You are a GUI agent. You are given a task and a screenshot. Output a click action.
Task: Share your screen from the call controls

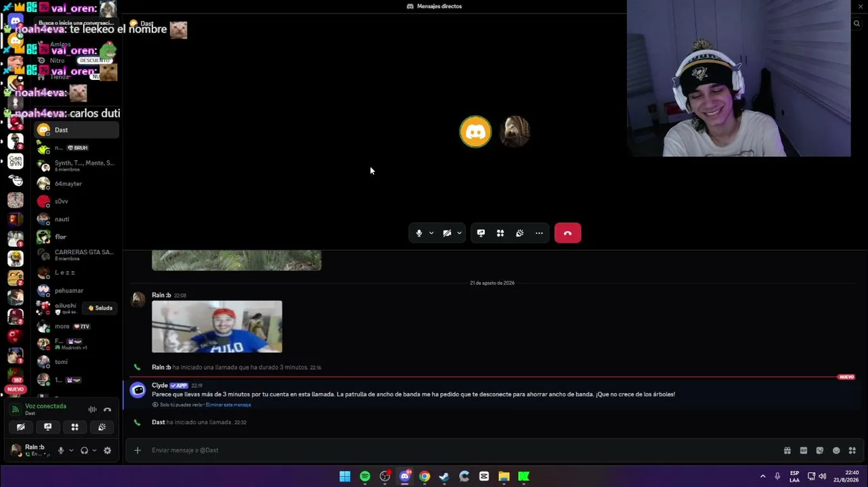[481, 233]
